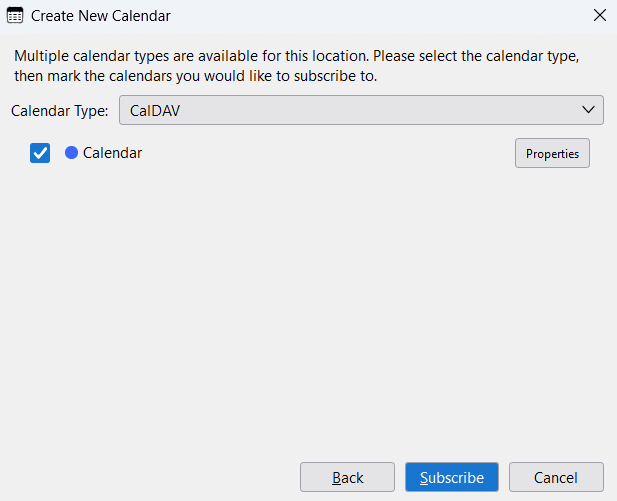Close the Create New Calendar dialog
The height and width of the screenshot is (501, 617).
pos(600,15)
